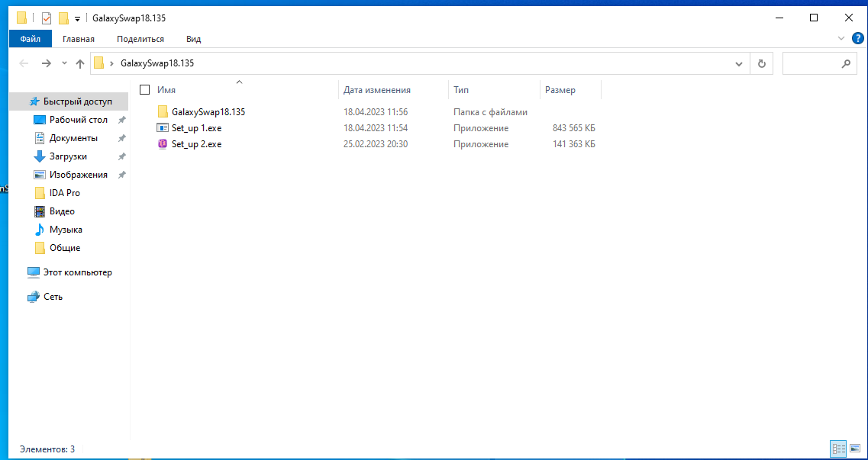The width and height of the screenshot is (868, 460).
Task: Unpin Документы from Quick Access
Action: click(122, 138)
